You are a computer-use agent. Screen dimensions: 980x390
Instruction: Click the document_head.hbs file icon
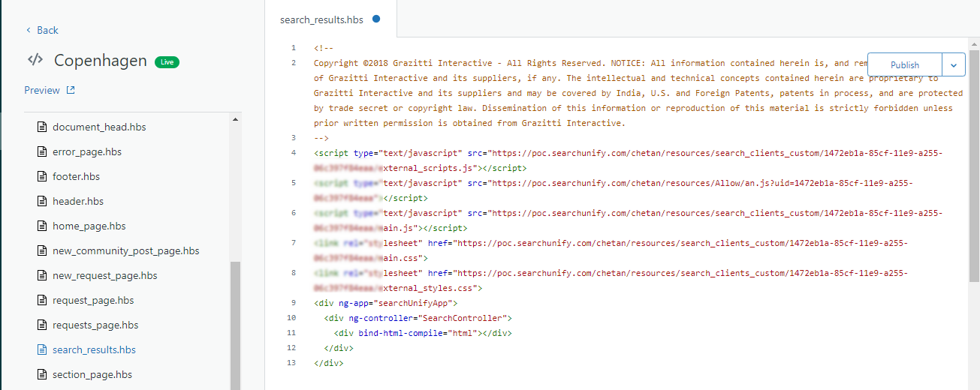pyautogui.click(x=42, y=127)
